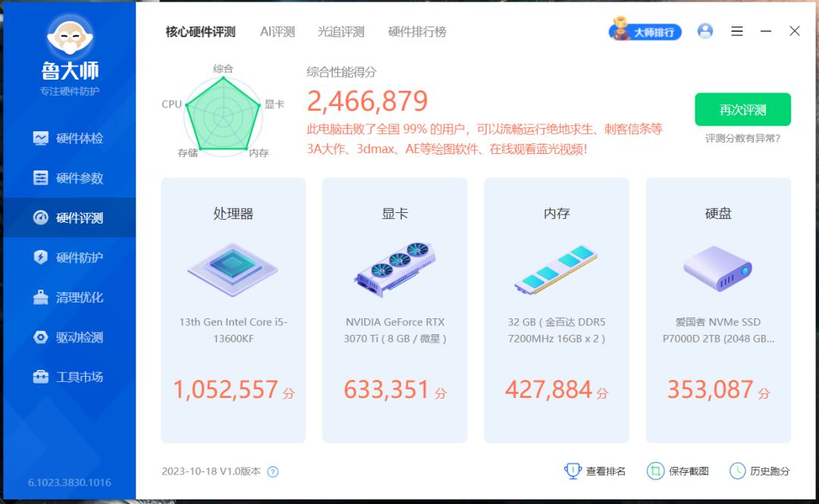Click the 爱国者 NVMe SSD P7000D text
Viewport: 819px width, 504px height.
pos(718,330)
